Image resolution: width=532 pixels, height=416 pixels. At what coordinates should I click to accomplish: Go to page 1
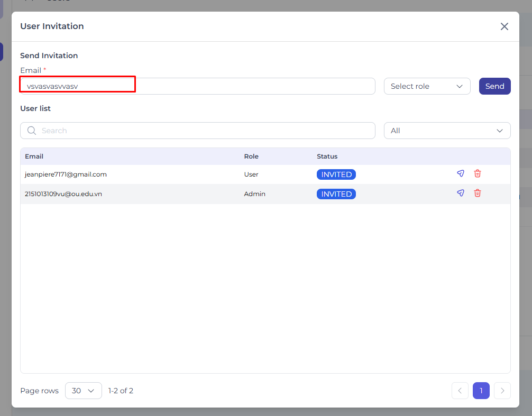[481, 391]
